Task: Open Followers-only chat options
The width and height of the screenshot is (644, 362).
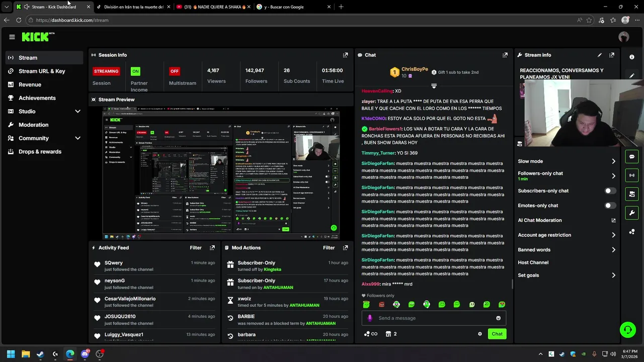Action: (567, 176)
